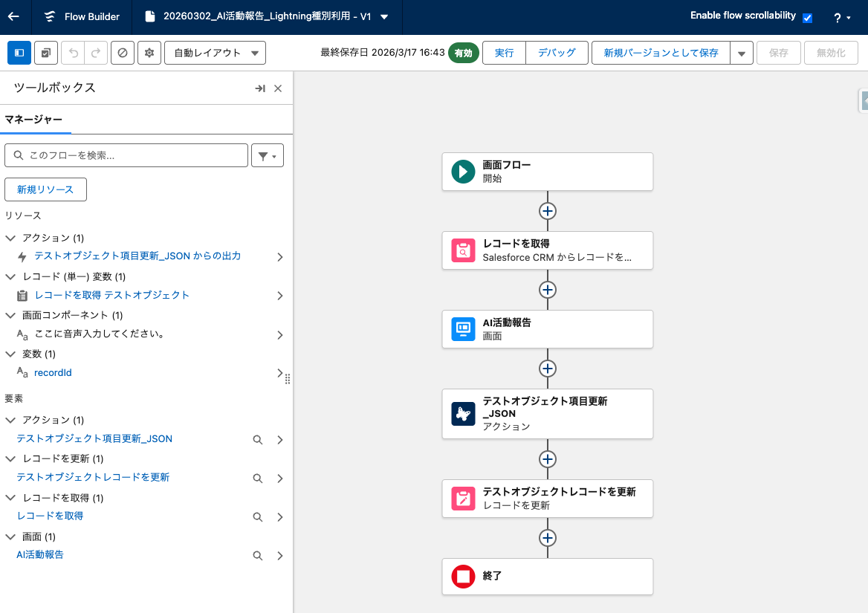Screen dimensions: 868x613
Task: Click the レコードを取得 node icon on canvas
Action: click(463, 250)
